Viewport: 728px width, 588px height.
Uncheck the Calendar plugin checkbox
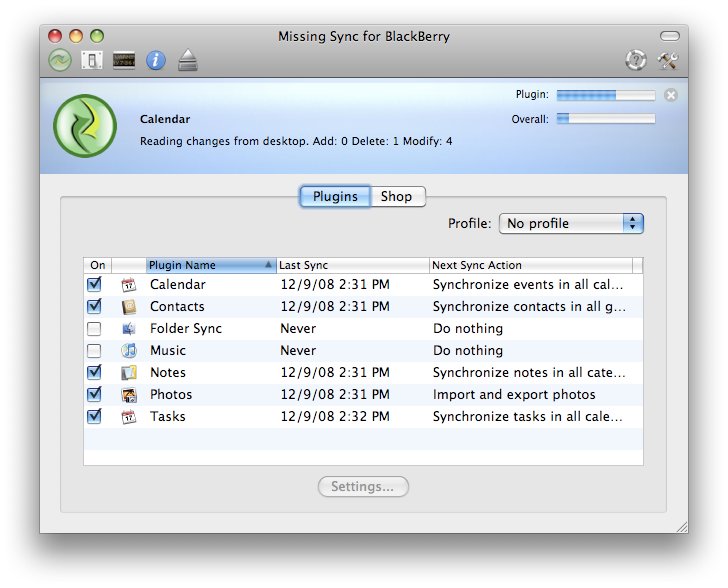pos(95,285)
